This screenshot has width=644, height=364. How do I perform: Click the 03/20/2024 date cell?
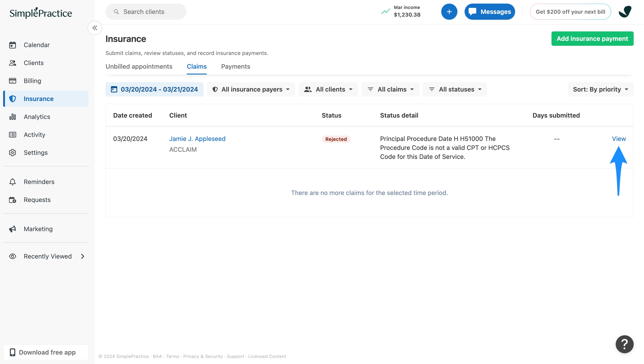(130, 139)
